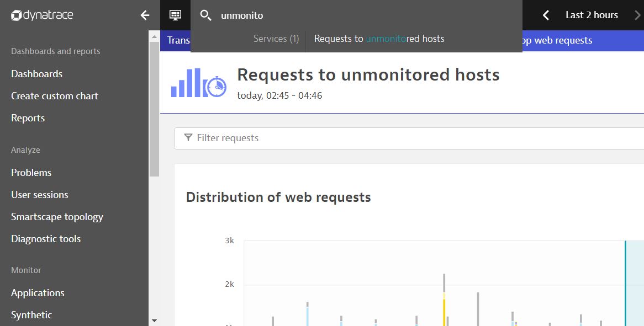Open the Last 2 hours timeframe selector
The height and width of the screenshot is (326, 644).
click(592, 15)
